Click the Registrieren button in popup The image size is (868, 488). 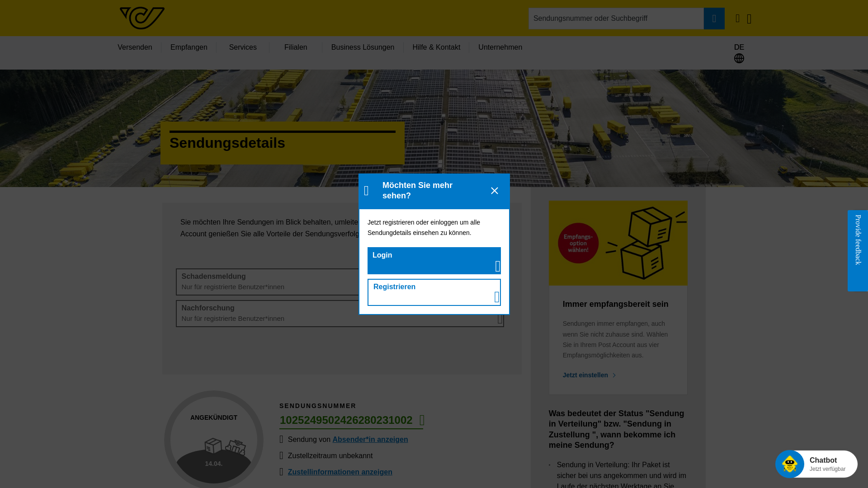pyautogui.click(x=434, y=292)
